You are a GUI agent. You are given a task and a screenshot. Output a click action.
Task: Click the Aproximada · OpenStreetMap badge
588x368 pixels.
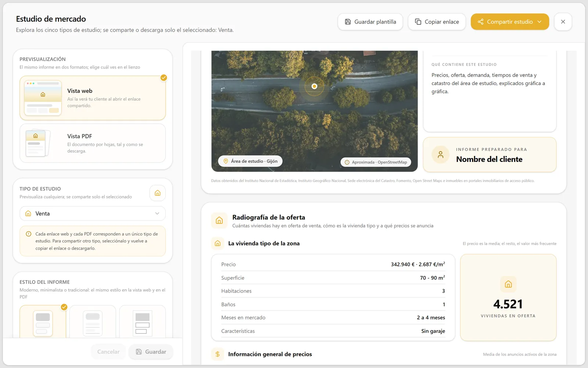pos(376,162)
